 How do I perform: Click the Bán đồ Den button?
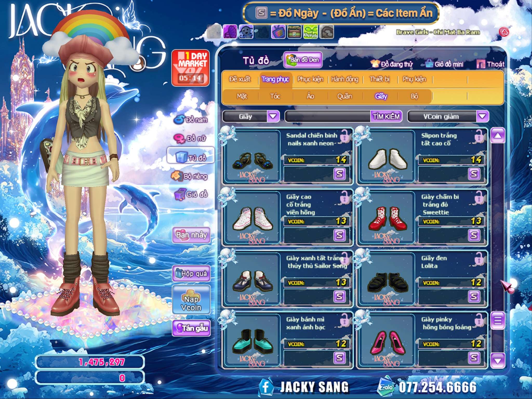(303, 60)
